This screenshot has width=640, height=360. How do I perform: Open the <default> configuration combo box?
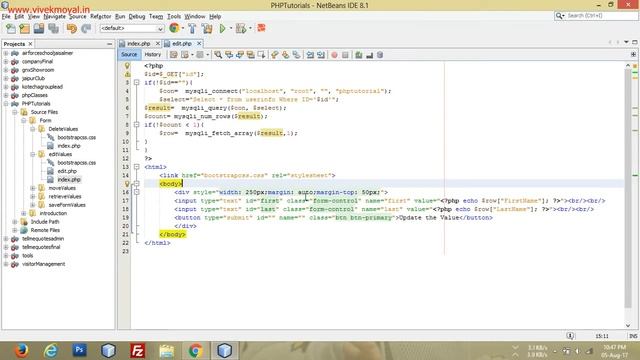[131, 28]
